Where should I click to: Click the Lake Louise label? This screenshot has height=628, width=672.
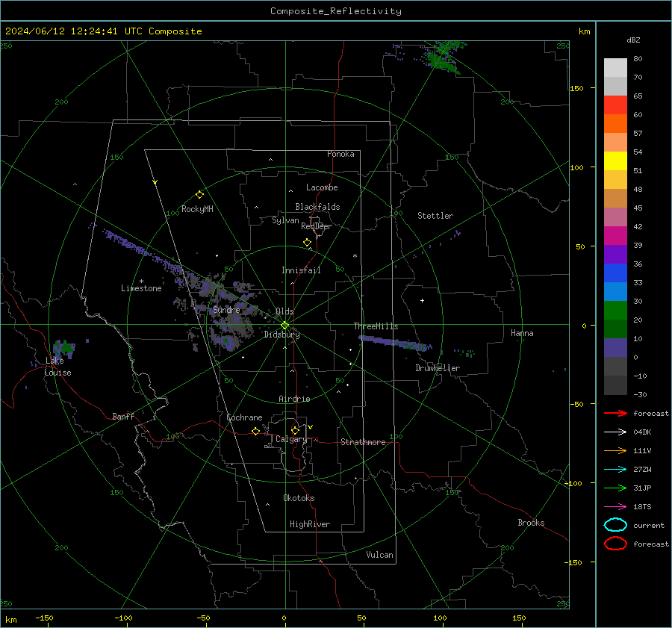pos(57,367)
